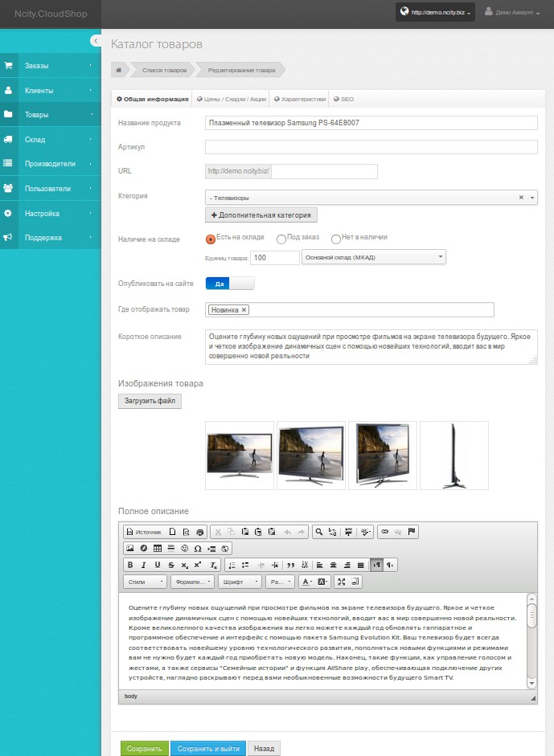The height and width of the screenshot is (756, 554).
Task: Click the Replace icon in editor toolbar
Action: [x=333, y=532]
